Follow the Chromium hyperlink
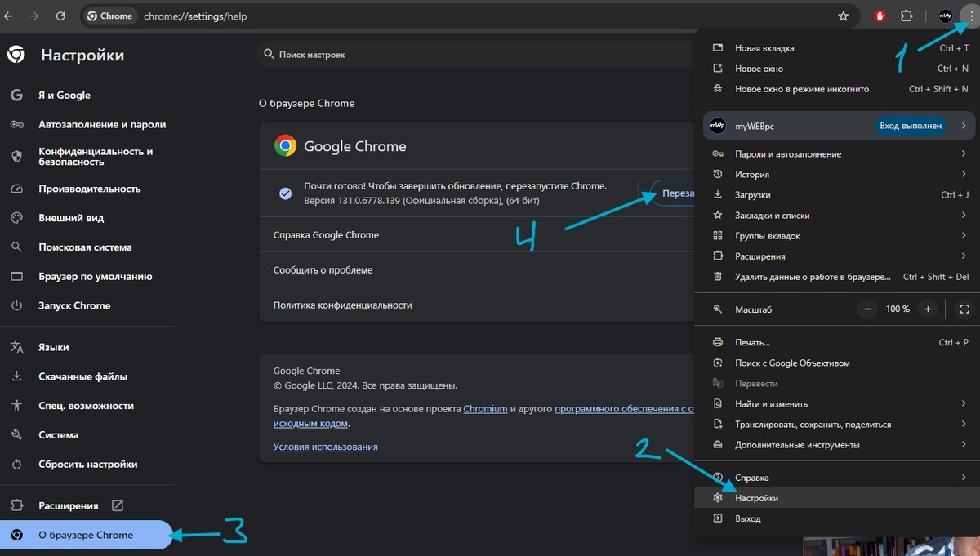 point(485,409)
